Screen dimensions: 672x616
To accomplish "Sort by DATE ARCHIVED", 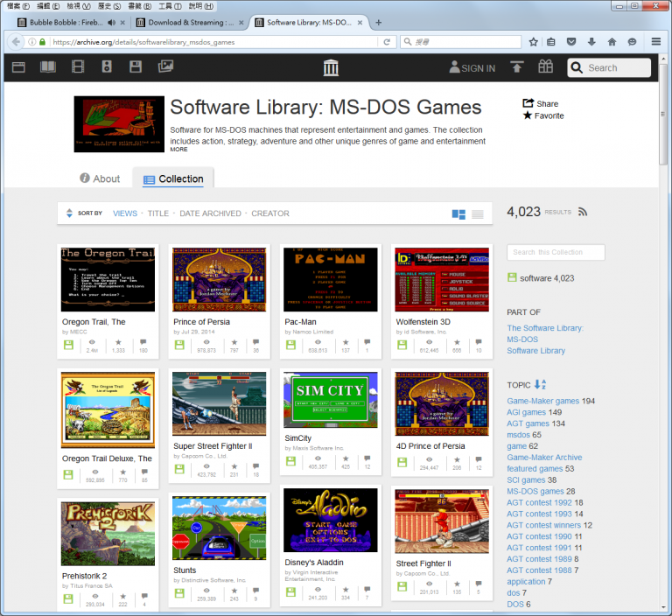I will point(210,213).
